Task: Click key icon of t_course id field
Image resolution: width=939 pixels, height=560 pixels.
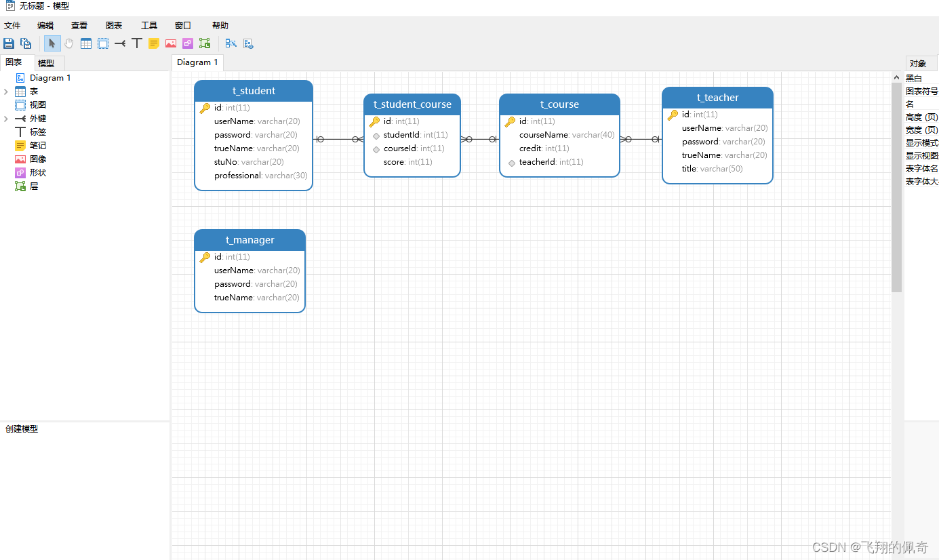Action: 510,121
